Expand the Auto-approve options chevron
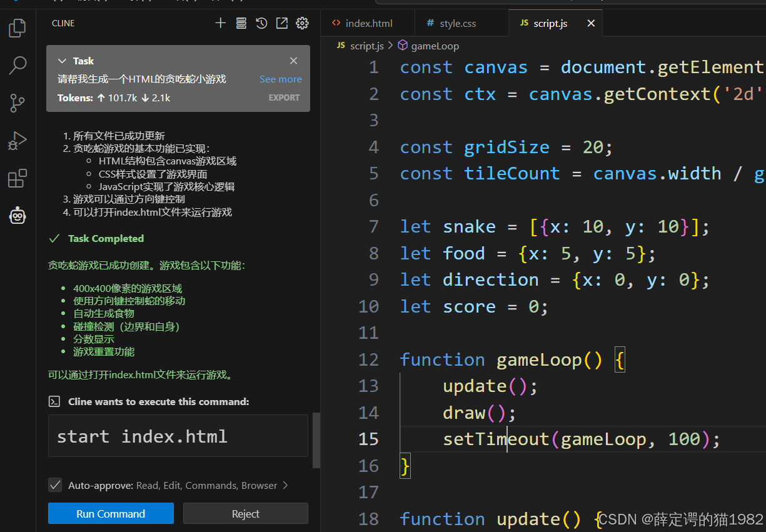The height and width of the screenshot is (532, 766). pos(285,485)
